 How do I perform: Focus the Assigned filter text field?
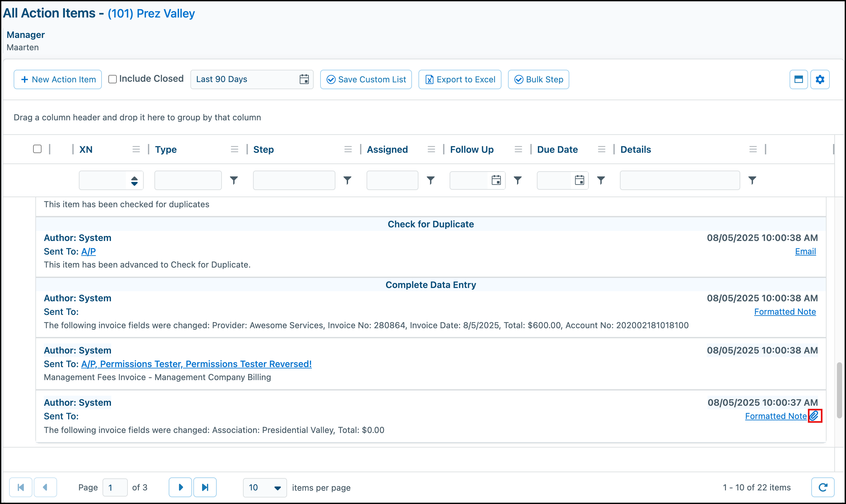[x=392, y=180]
